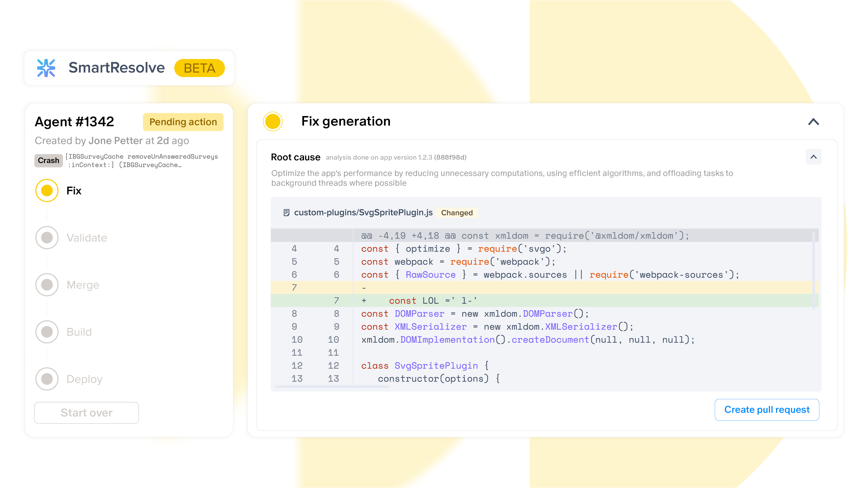
Task: Click the file document icon beside SvgSpritePlugin.js
Action: 286,213
